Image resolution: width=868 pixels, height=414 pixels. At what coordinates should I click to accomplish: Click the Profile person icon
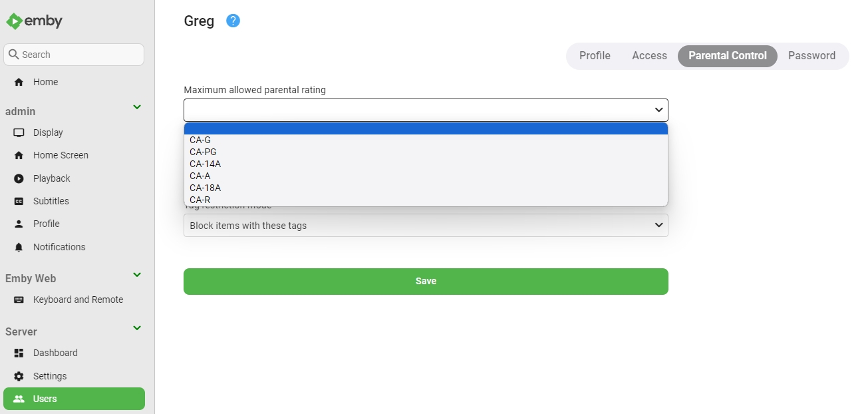point(19,224)
